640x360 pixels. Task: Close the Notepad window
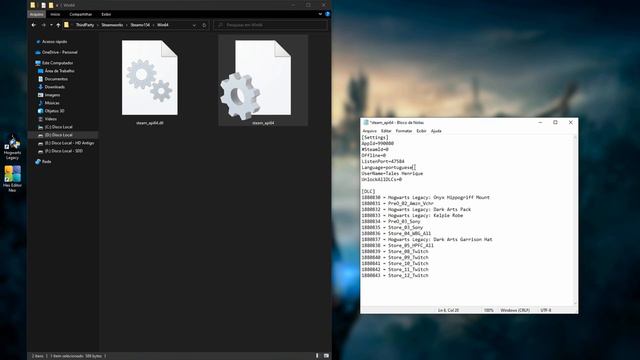[571, 122]
